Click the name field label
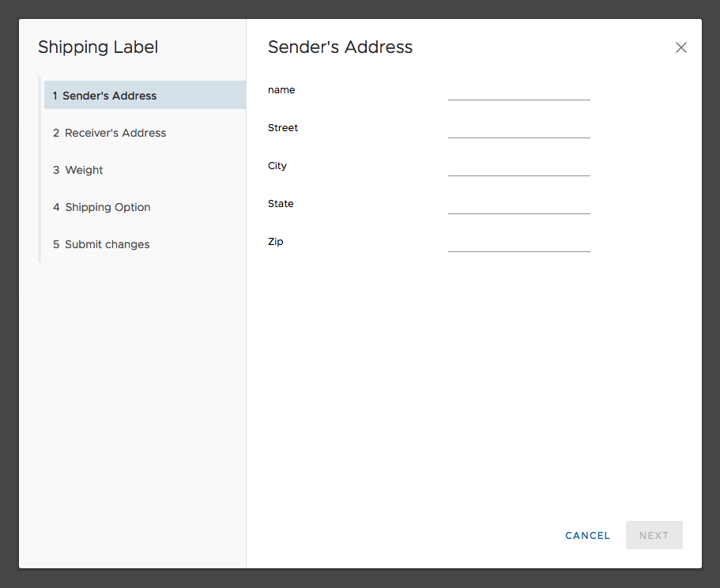The height and width of the screenshot is (588, 720). coord(281,89)
